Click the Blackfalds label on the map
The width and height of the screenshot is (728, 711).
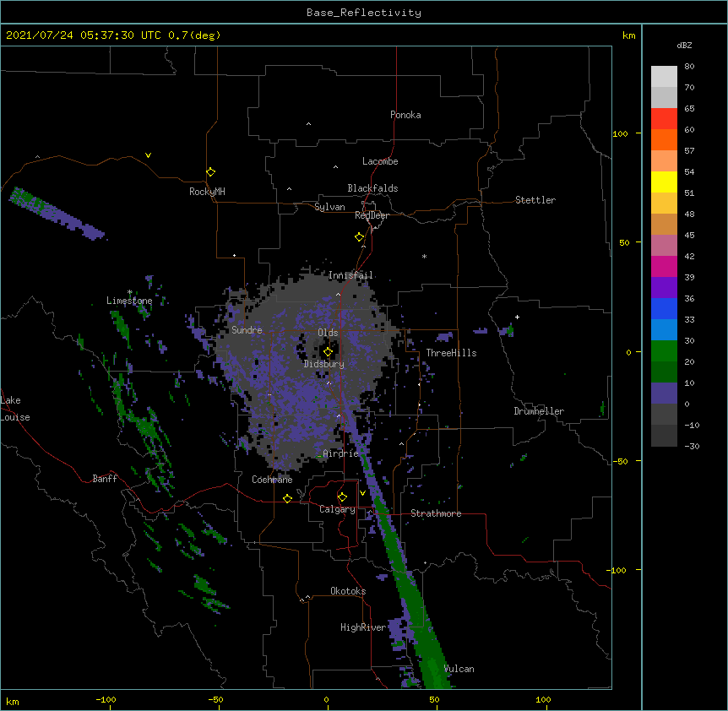372,188
